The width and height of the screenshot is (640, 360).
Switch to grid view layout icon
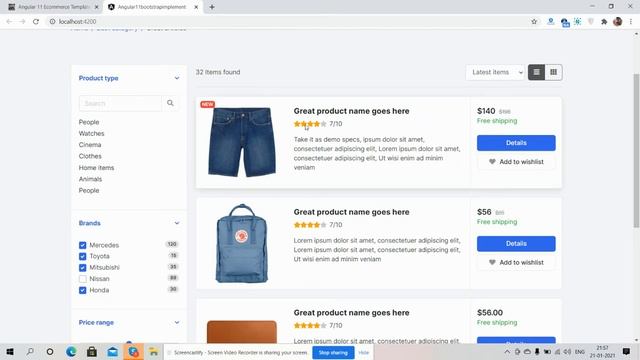pyautogui.click(x=553, y=72)
